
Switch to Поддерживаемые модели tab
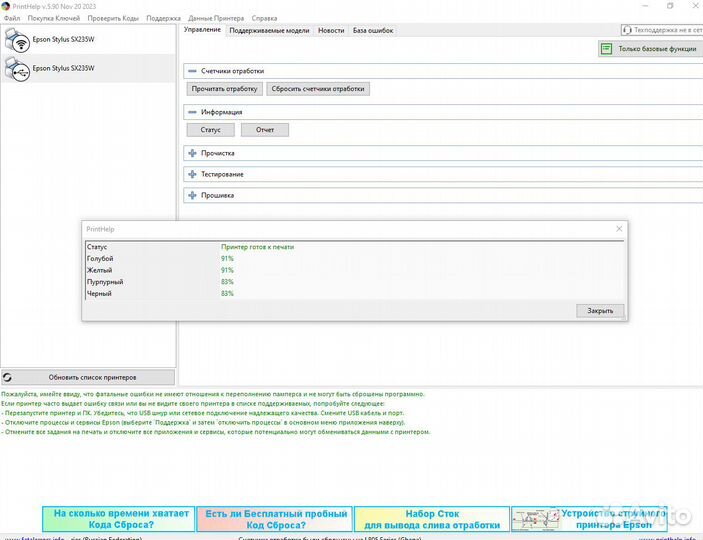pyautogui.click(x=269, y=31)
